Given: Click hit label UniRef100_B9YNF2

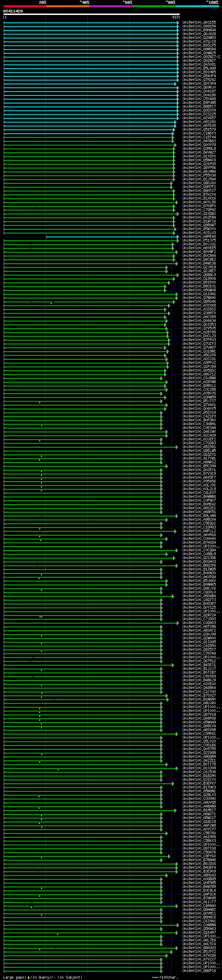Looking at the screenshot, I should point(199,252).
